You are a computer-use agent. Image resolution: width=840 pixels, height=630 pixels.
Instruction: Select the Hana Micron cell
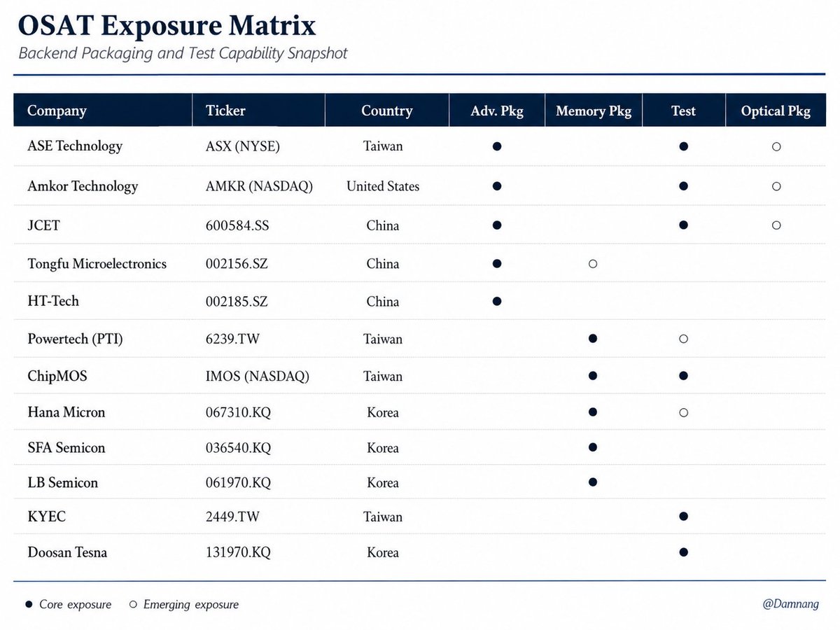(66, 412)
